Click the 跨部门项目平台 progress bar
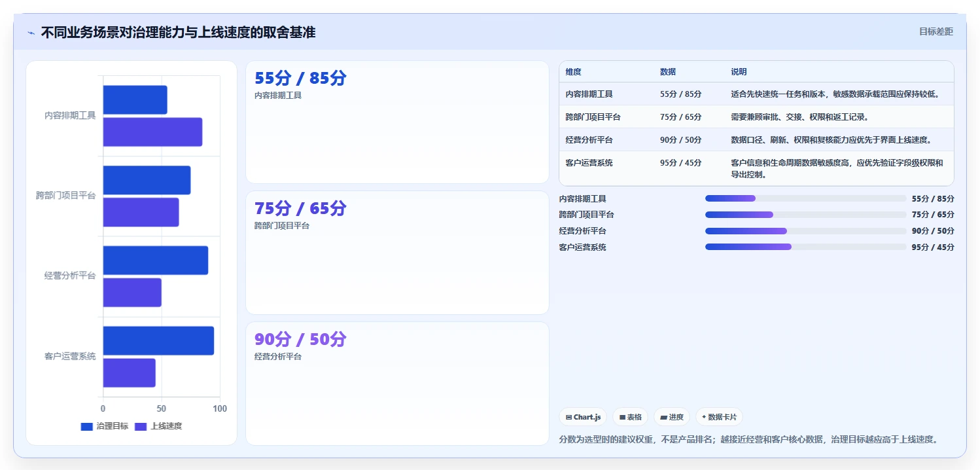Viewport: 980px width, 470px height. pyautogui.click(x=805, y=215)
